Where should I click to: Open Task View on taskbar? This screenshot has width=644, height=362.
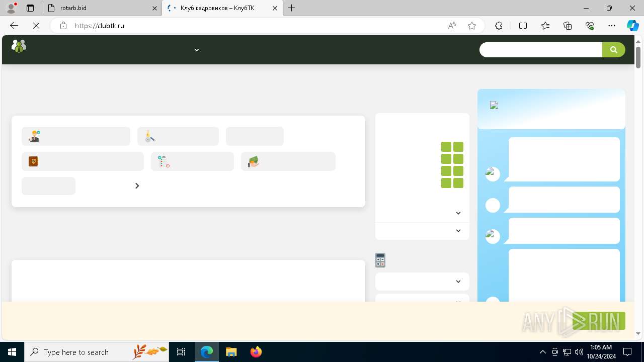tap(181, 352)
